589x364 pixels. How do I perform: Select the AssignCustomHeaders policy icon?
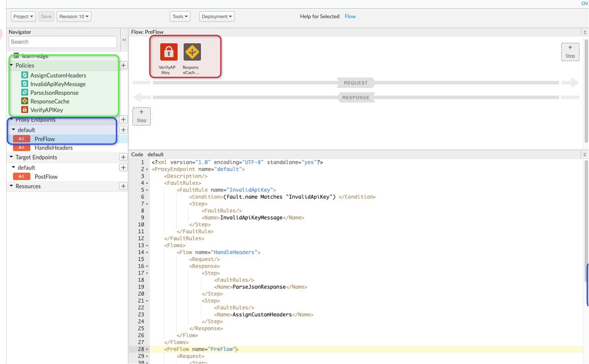coord(24,75)
